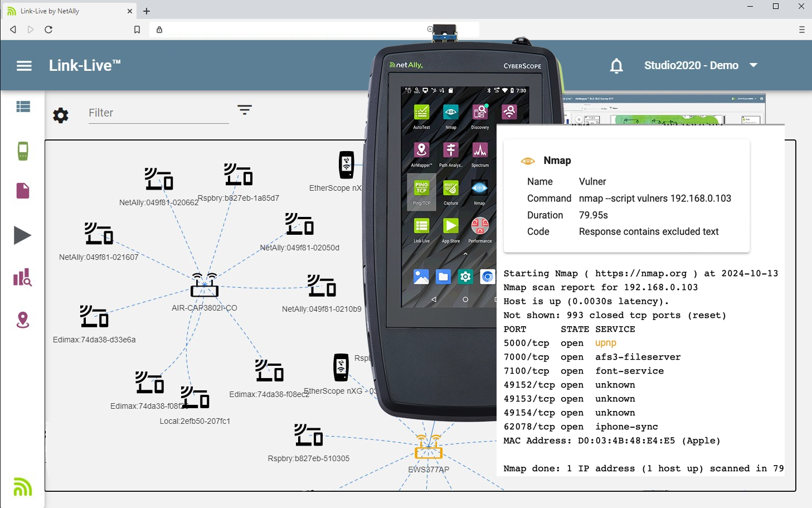Click the 'font-service' service text
The image size is (812, 508).
(629, 371)
